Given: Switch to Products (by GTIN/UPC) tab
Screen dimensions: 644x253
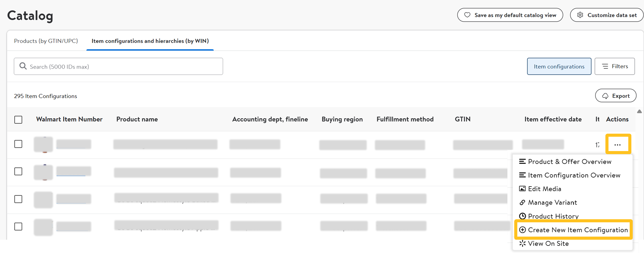Looking at the screenshot, I should (46, 41).
